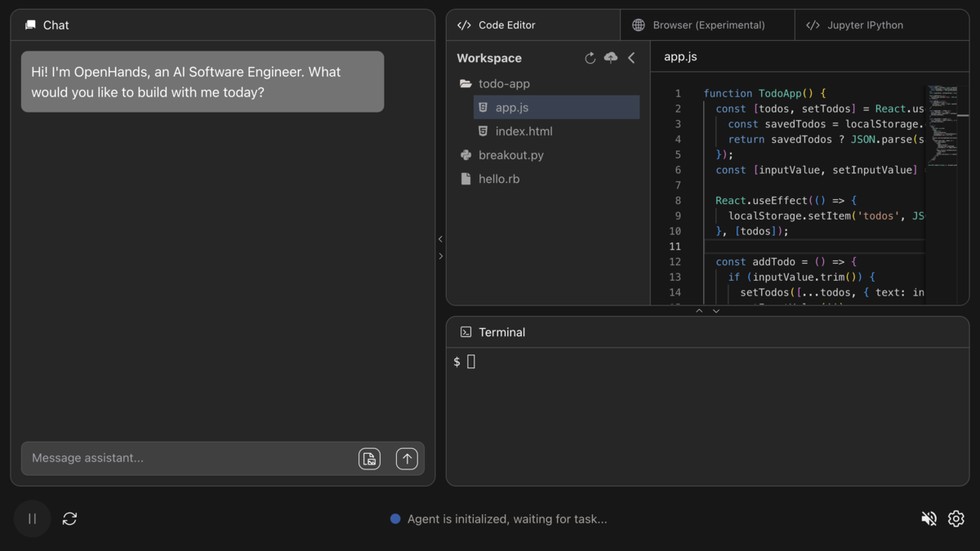Click the OpenHands greeting message bubble
Viewport: 980px width, 551px height.
tap(203, 82)
